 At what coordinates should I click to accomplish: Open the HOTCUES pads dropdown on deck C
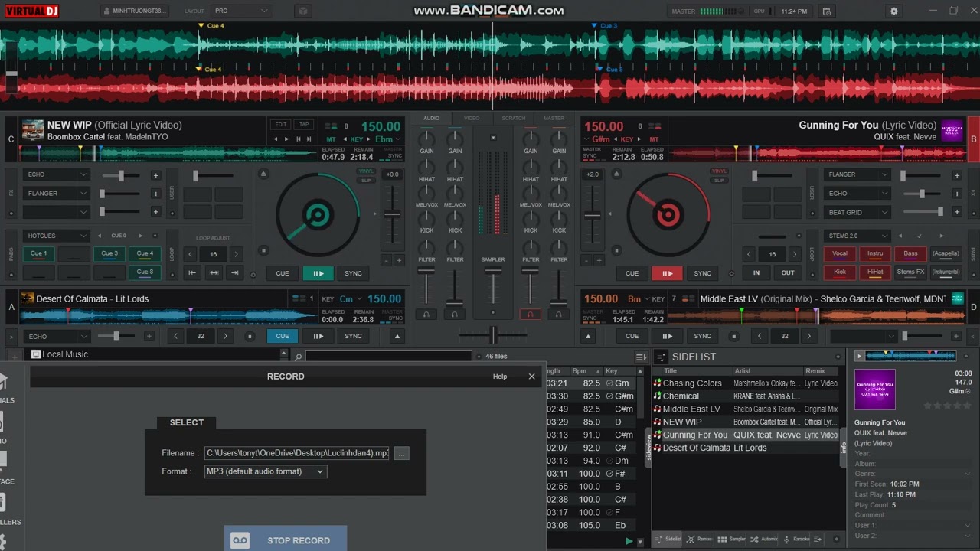click(56, 236)
